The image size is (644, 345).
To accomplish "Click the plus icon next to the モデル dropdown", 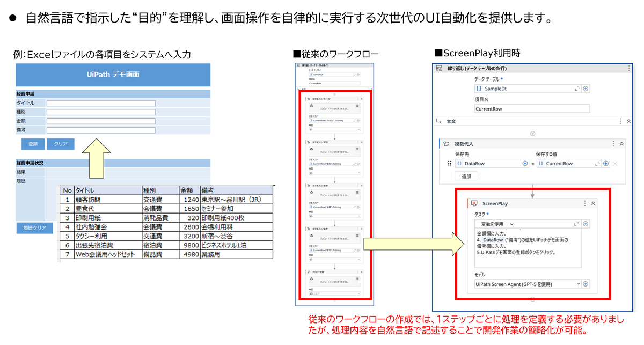I will pos(586,284).
